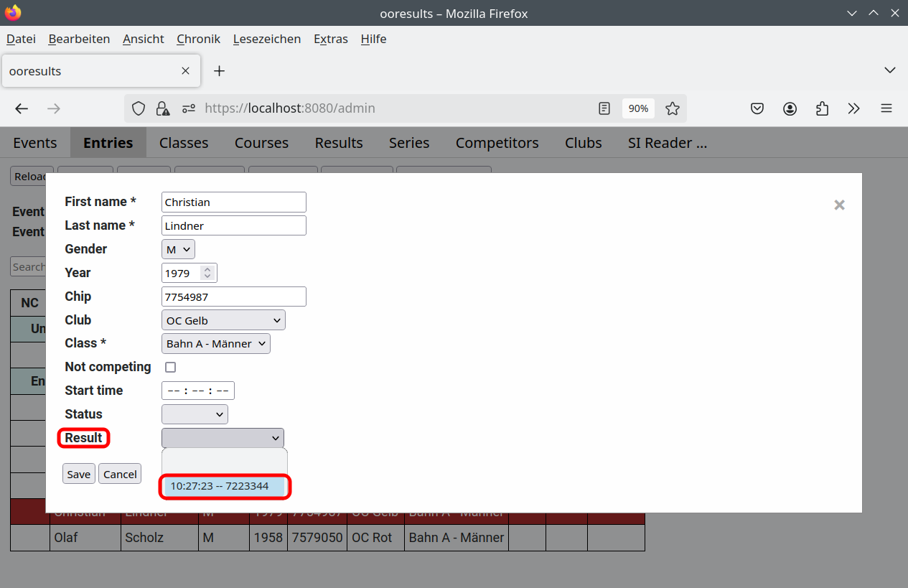The image size is (908, 588).
Task: Open the Class dropdown Bahn A - Männer
Action: coord(216,344)
